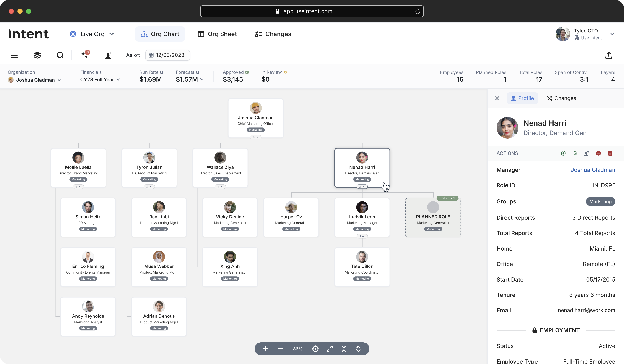624x364 pixels.
Task: Collapse Nenad Harri's 3 reports toggle
Action: point(362,187)
